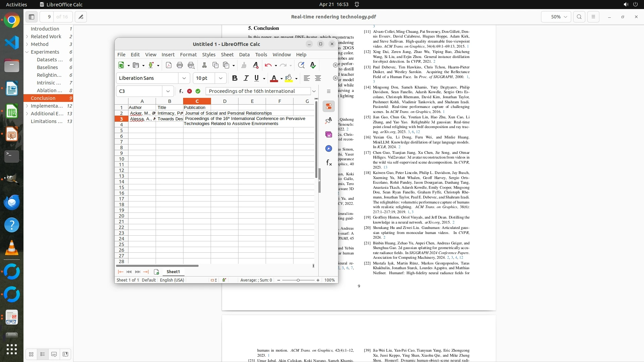644x362 pixels.
Task: Open the Format menu
Action: pos(188,55)
